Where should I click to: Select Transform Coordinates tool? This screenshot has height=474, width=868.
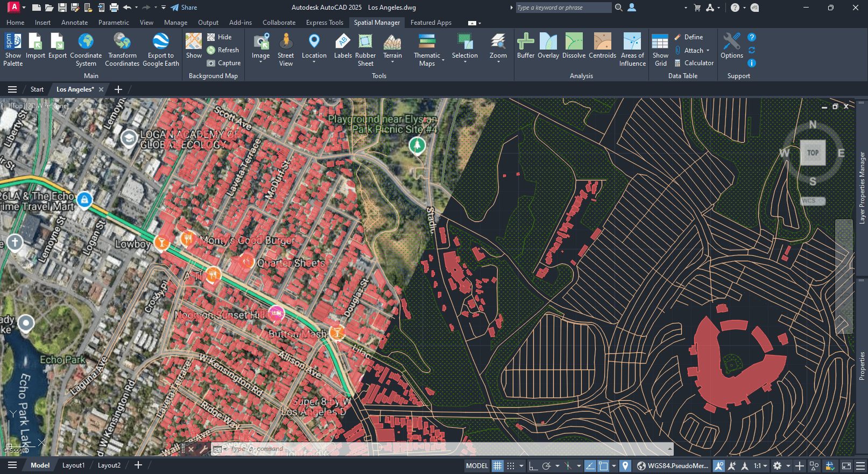pos(122,49)
